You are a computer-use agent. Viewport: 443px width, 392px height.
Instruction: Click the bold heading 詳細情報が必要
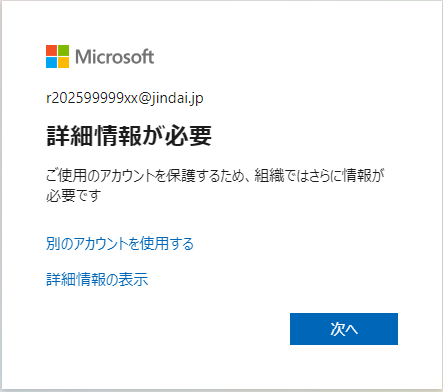(129, 136)
